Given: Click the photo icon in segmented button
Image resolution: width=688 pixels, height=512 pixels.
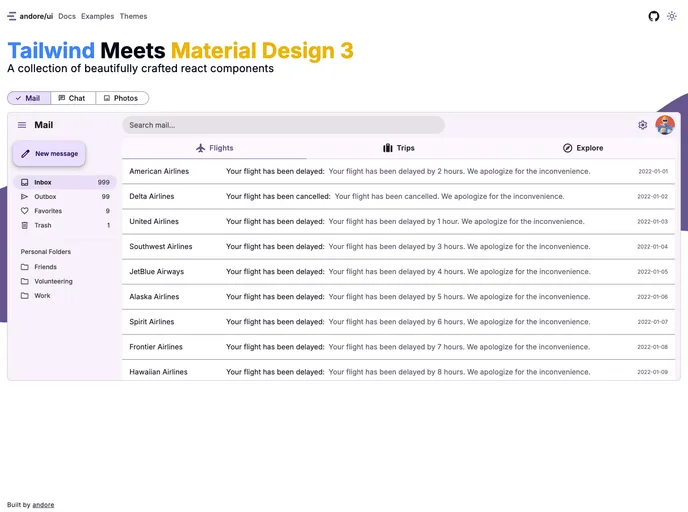Looking at the screenshot, I should [107, 98].
